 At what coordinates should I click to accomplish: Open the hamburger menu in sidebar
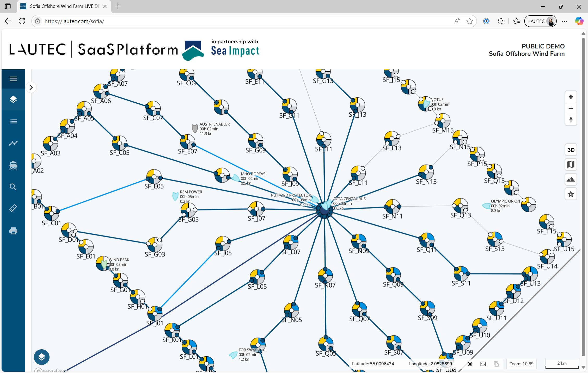coord(13,79)
